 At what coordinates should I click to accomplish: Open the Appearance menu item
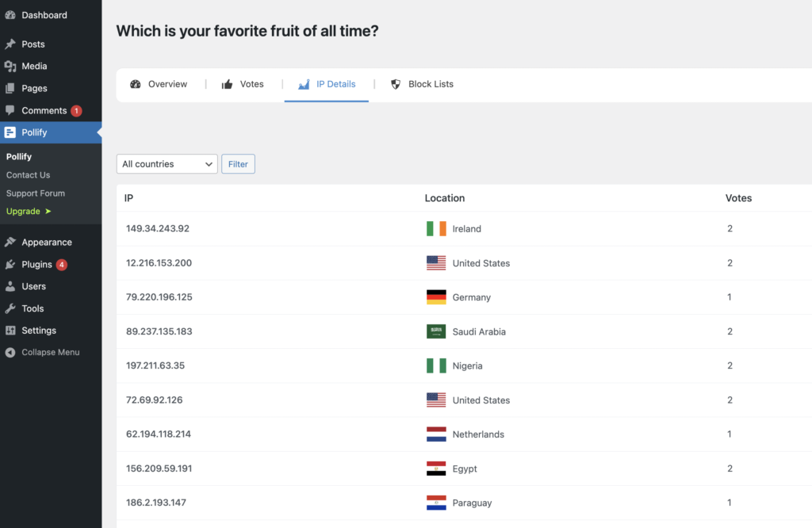(51, 243)
